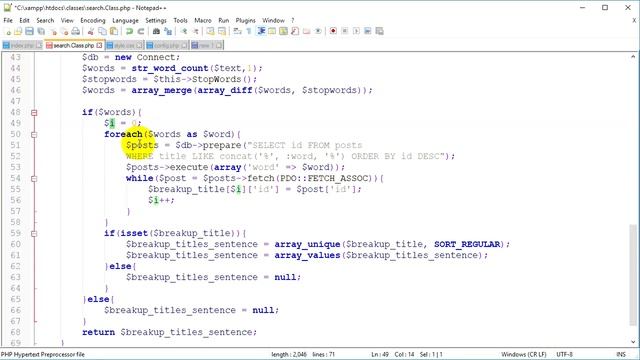Click the Stop Recording macro icon
The width and height of the screenshot is (640, 360).
pyautogui.click(x=344, y=31)
